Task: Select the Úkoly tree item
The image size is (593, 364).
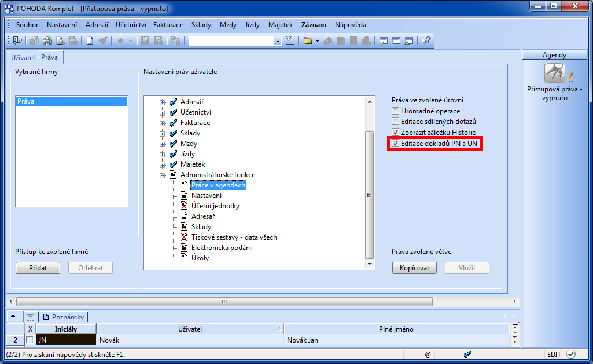Action: 200,258
